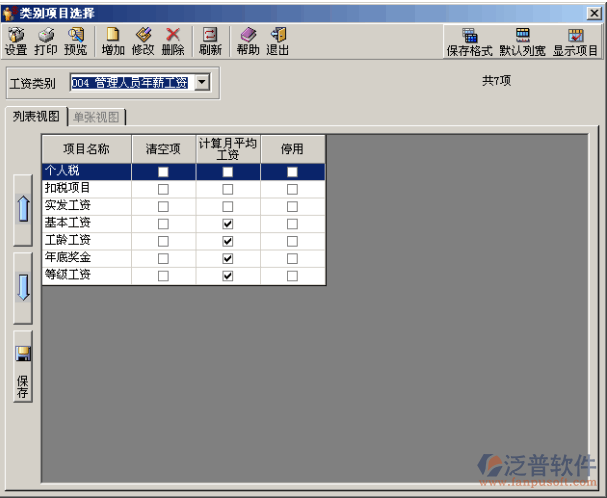Viewport: 607px width, 498px height.
Task: Close the 类别项目选择 window
Action: pyautogui.click(x=594, y=14)
